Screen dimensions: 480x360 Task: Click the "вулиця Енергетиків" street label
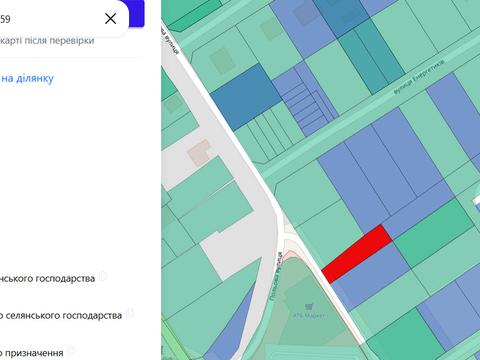coord(419,77)
